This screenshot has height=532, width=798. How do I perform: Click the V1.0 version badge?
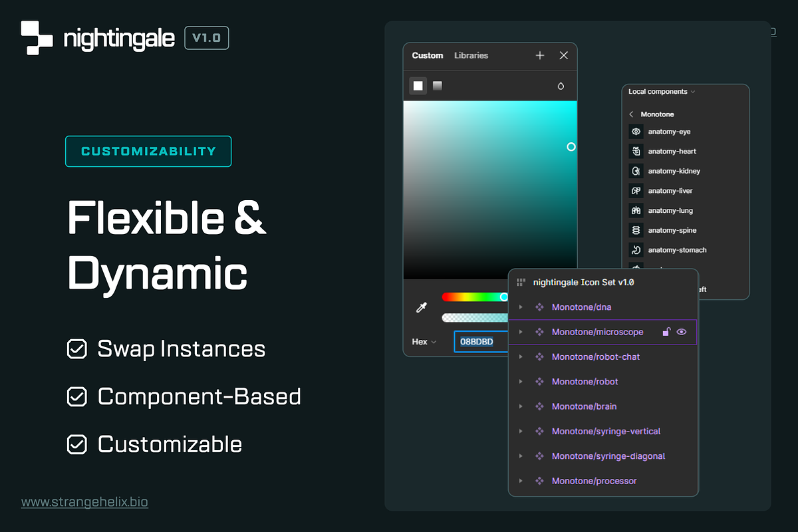(206, 38)
